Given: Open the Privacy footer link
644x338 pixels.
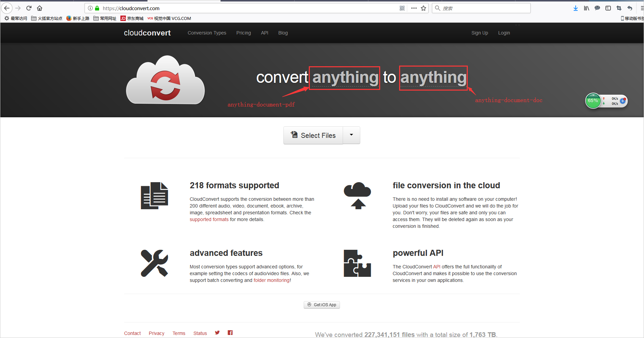Looking at the screenshot, I should pos(157,333).
